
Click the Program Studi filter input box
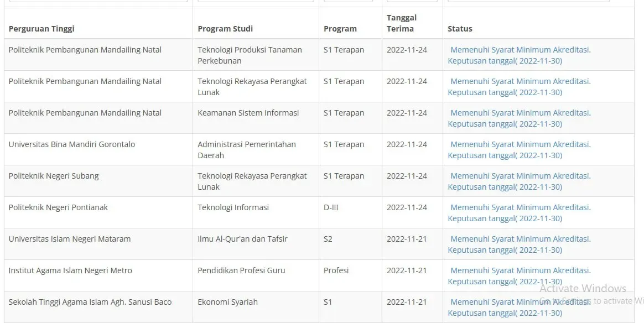256,1
